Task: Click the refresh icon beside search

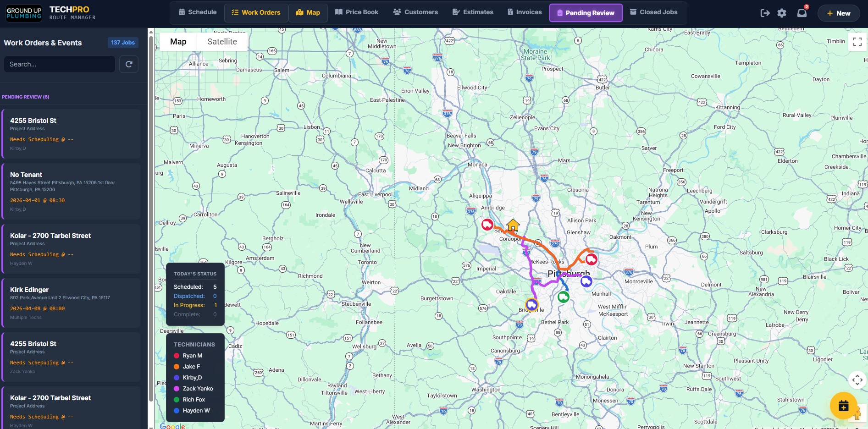Action: (x=129, y=64)
